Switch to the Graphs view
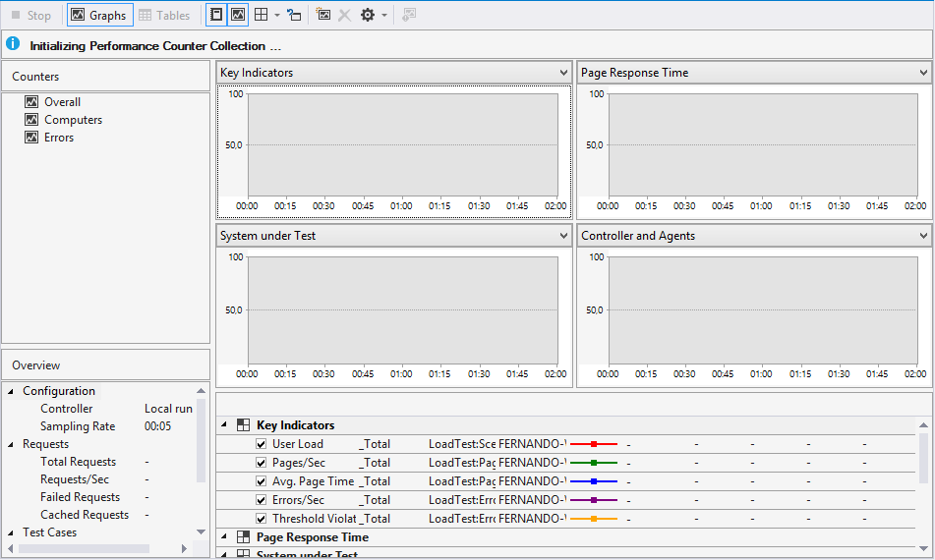Screen dimensions: 935x560 pos(99,16)
